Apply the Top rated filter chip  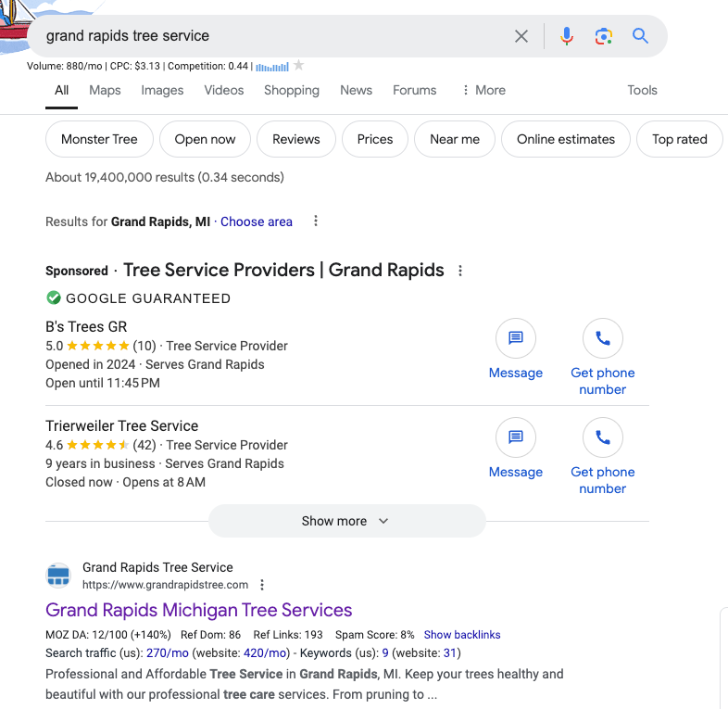point(680,139)
